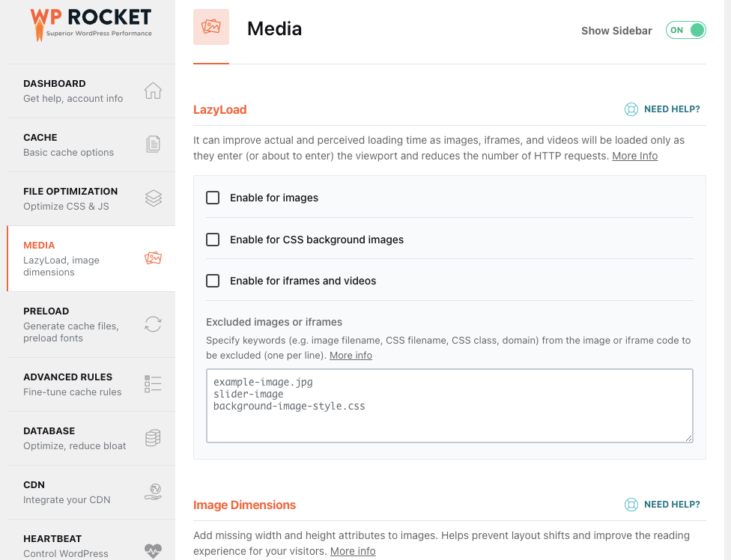The image size is (731, 560).
Task: Open the Dashboard menu item
Action: point(91,91)
